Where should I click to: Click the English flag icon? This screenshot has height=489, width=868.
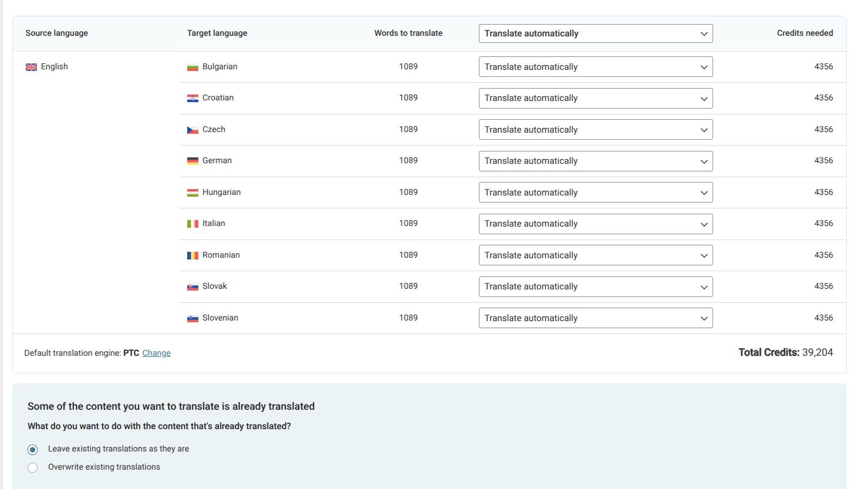click(x=31, y=67)
